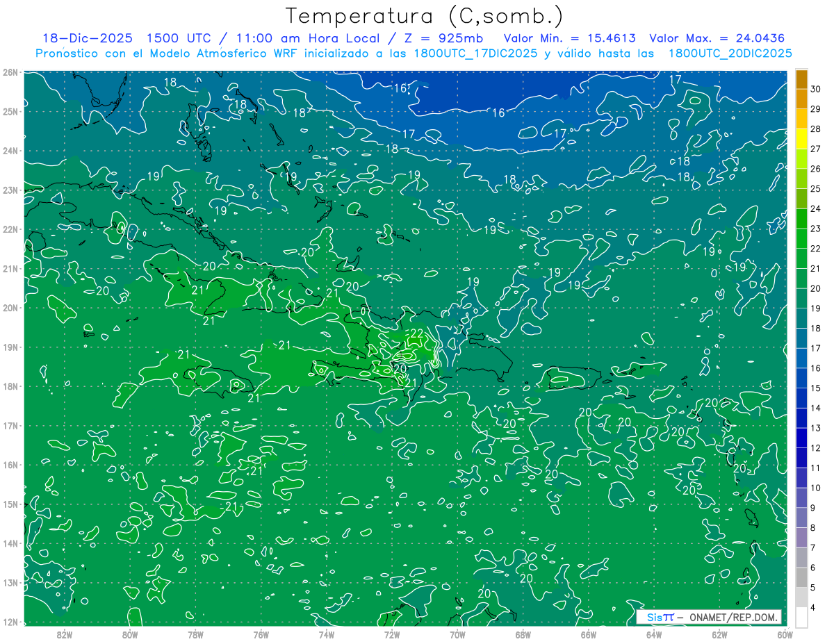Viewport: 834px width, 644px height.
Task: Click the latitude label "18N"
Action: click(10, 386)
